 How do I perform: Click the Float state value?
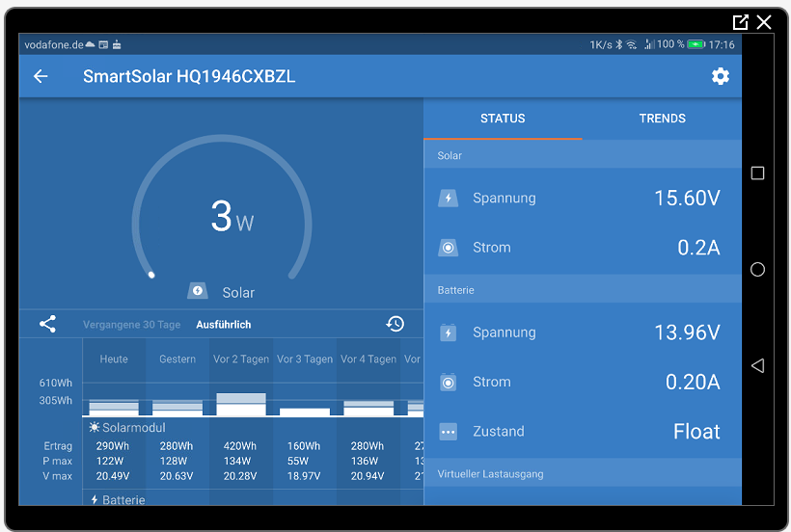[x=696, y=432]
